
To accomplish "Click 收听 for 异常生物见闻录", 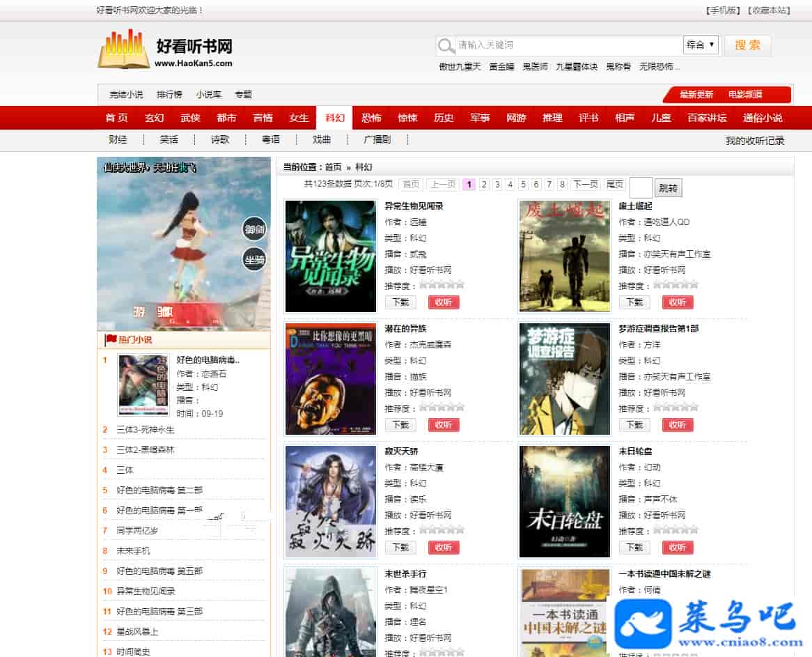I will 444,302.
